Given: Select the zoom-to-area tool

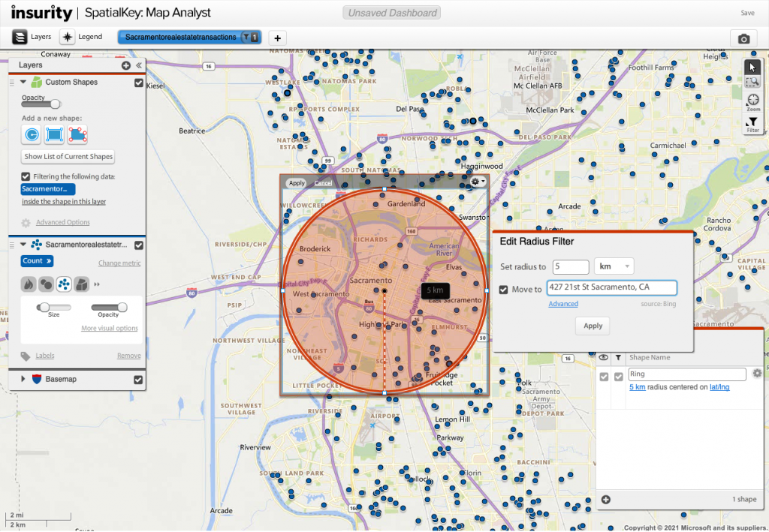Looking at the screenshot, I should click(x=752, y=82).
